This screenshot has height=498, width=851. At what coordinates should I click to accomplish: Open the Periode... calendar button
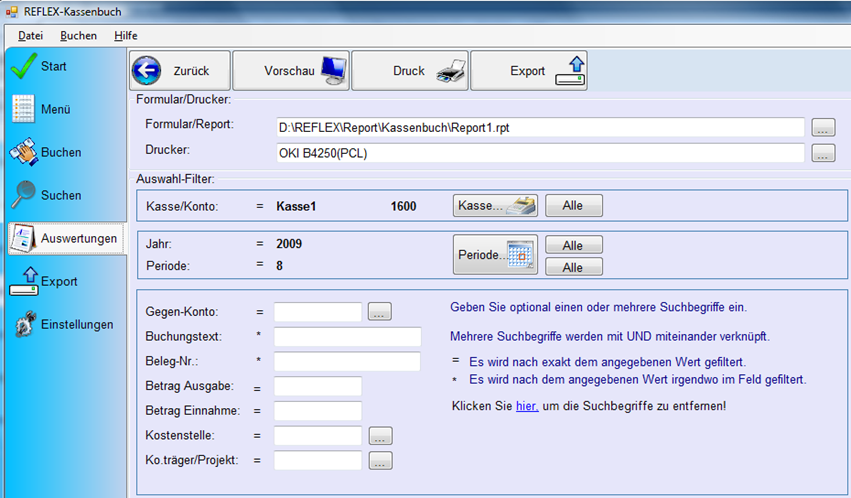(x=496, y=254)
